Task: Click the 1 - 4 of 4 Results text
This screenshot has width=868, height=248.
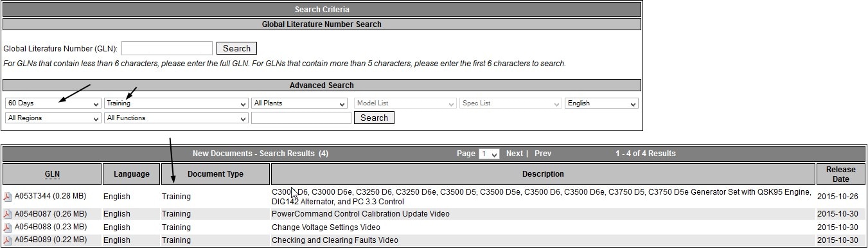Action: coord(645,154)
